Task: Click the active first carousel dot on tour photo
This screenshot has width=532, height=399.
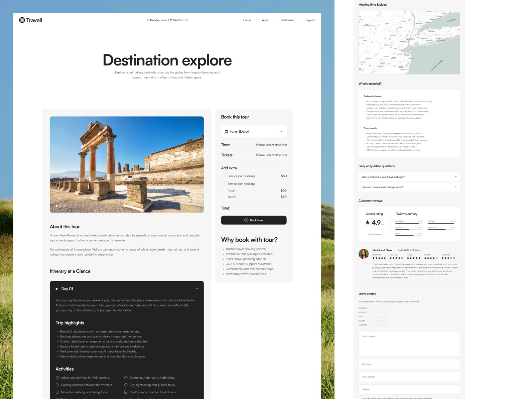Action: (57, 206)
